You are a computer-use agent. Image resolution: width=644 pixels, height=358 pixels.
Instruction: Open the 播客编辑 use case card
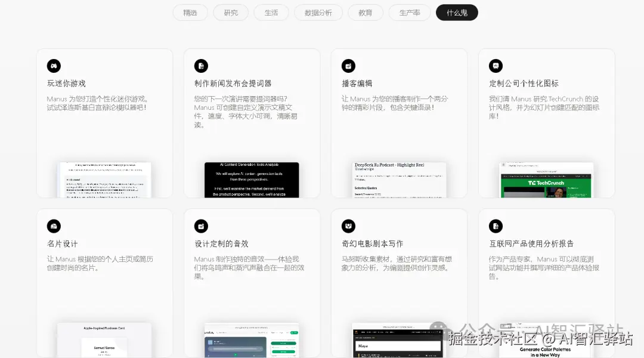point(400,122)
